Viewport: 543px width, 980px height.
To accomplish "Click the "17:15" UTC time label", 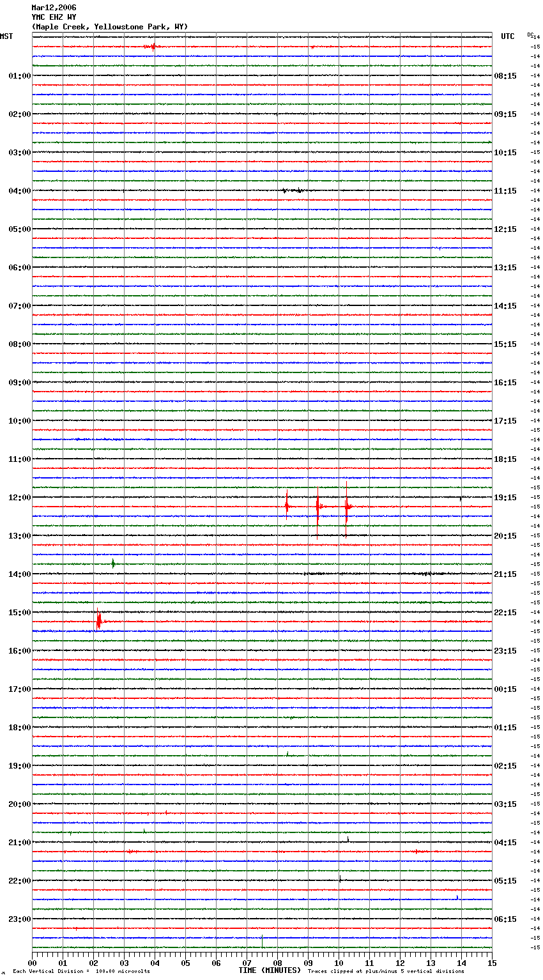I will click(x=505, y=421).
